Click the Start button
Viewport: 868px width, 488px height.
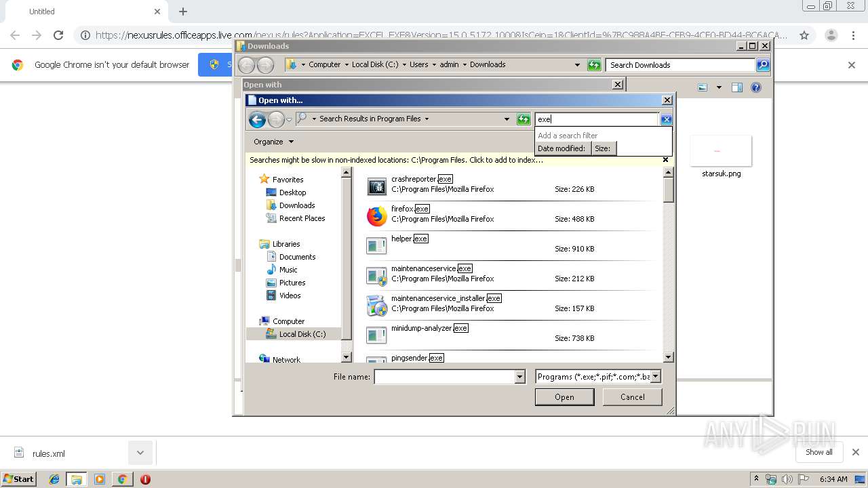point(19,479)
